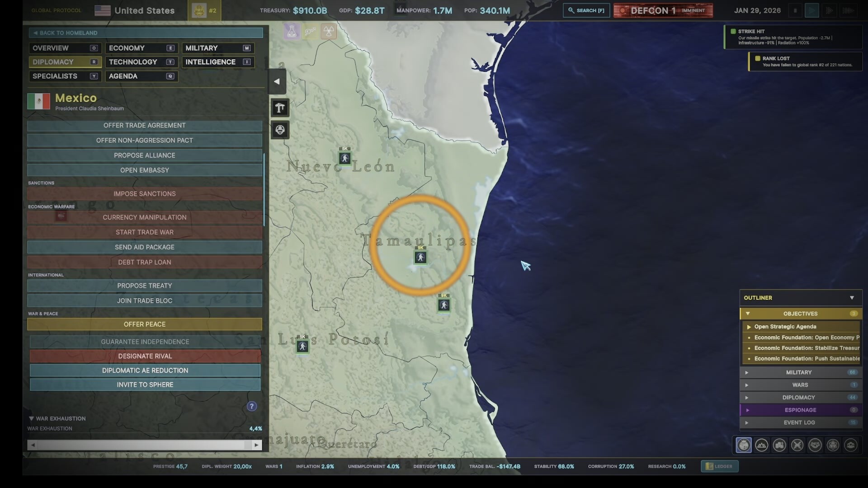Open the Agenda tab

142,76
